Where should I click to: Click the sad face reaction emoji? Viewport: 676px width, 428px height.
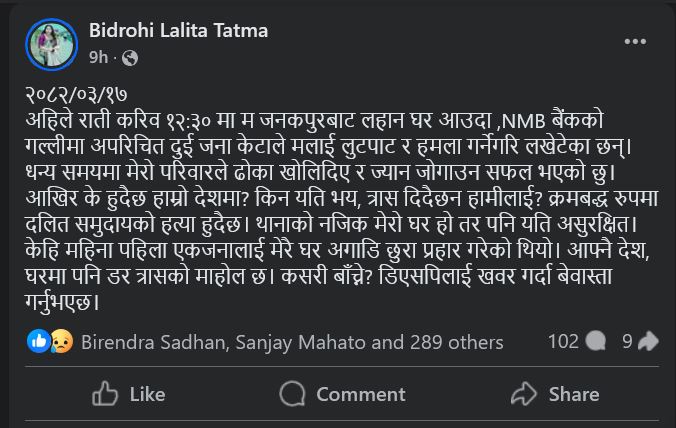[59, 342]
